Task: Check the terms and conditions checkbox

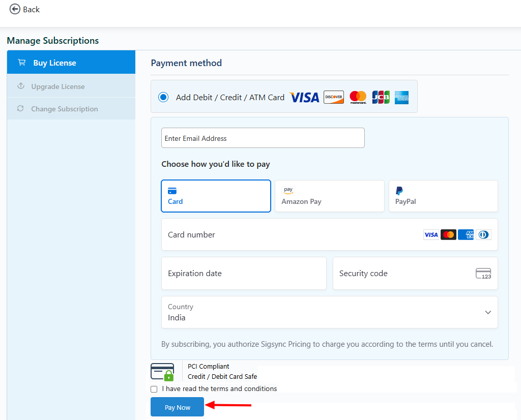Action: point(154,389)
